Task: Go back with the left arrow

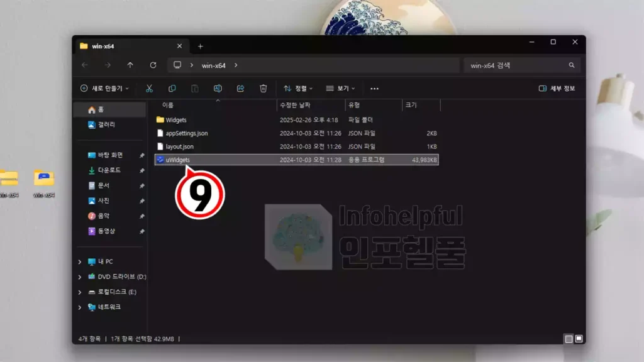Action: (x=85, y=65)
